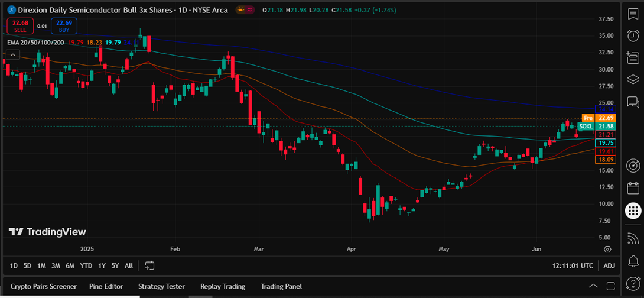Open the round Products grid icon
The width and height of the screenshot is (644, 298).
click(633, 211)
